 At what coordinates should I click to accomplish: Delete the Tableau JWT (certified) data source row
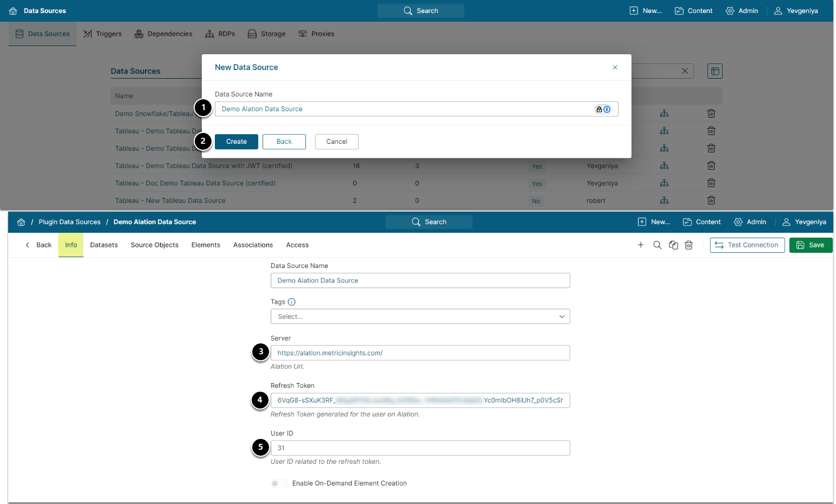point(711,165)
